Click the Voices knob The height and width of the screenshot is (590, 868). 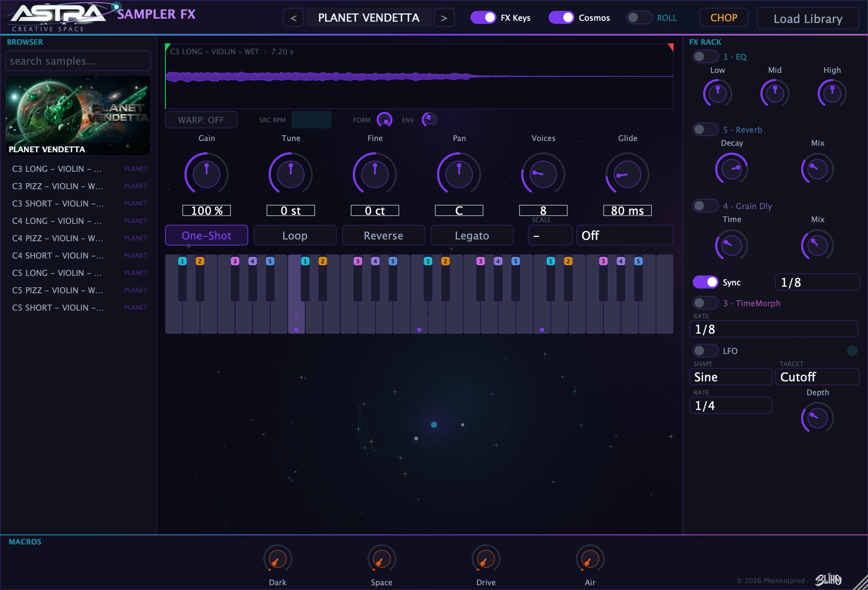tap(543, 174)
